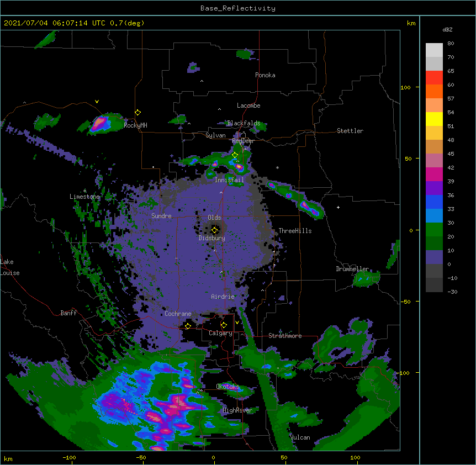Select the slate purple 0-10 dBZ legend swatch
The height and width of the screenshot is (465, 476).
pyautogui.click(x=434, y=257)
